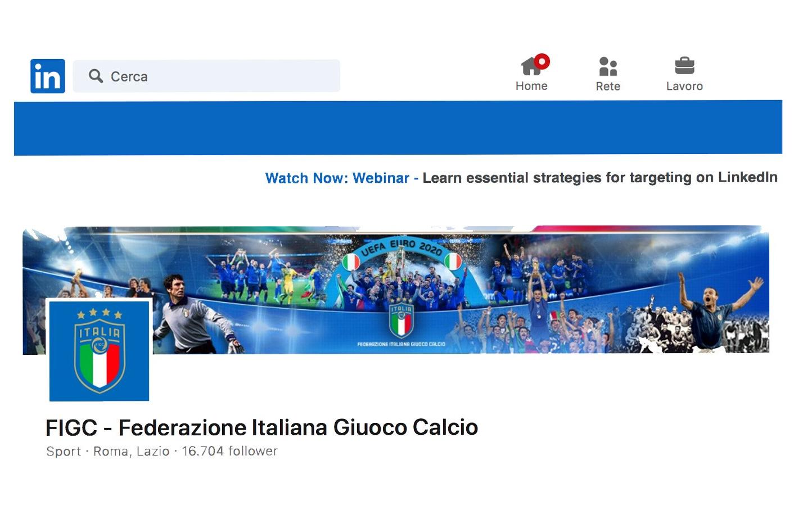This screenshot has height=532, width=798.
Task: Click the red notification badge on Home
Action: pos(542,61)
